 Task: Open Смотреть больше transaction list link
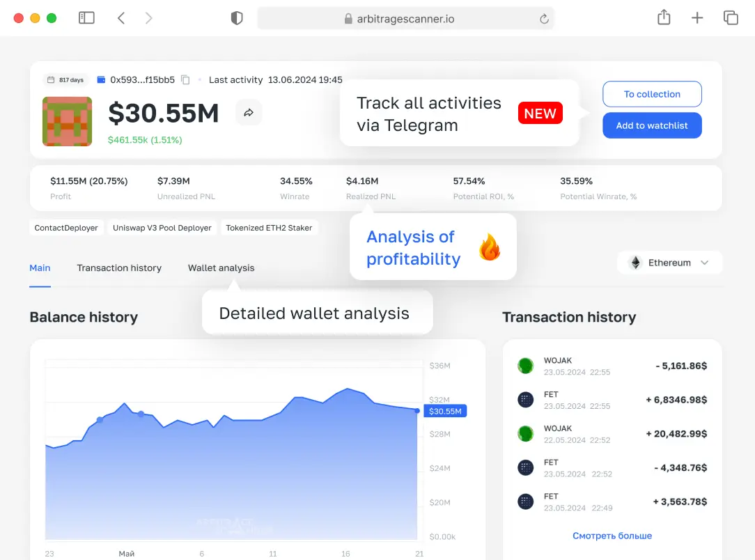612,535
